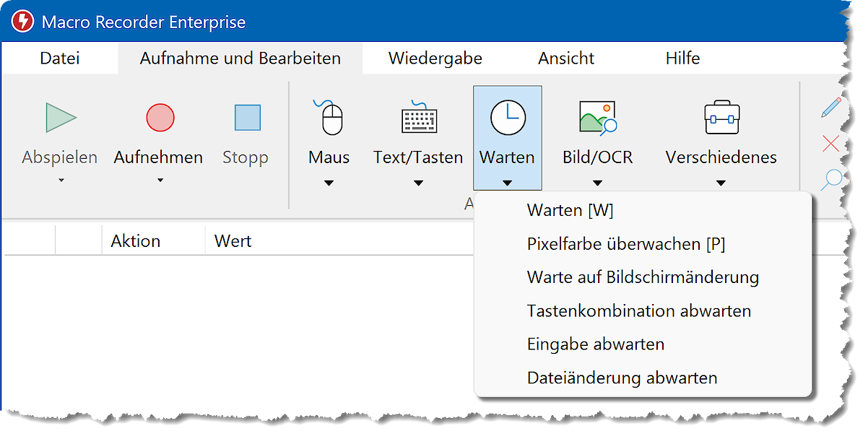The height and width of the screenshot is (439, 868).
Task: Open the dropdown arrow under Verschiedenes
Action: (x=721, y=183)
